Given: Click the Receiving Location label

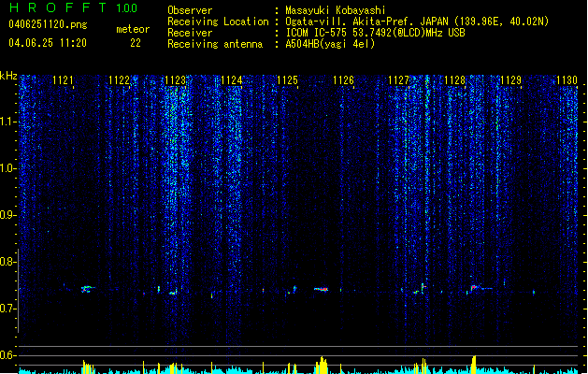Looking at the screenshot, I should coord(218,22).
